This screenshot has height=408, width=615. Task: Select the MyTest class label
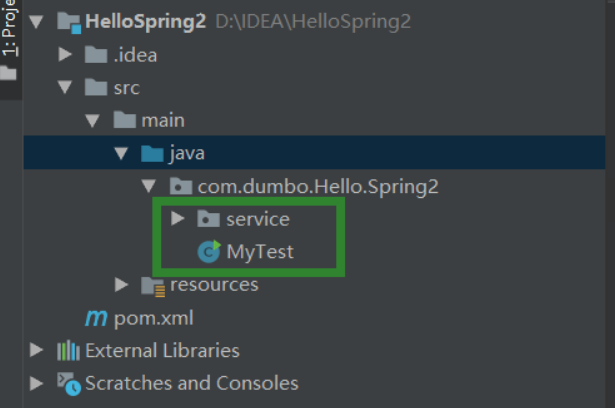coord(260,252)
